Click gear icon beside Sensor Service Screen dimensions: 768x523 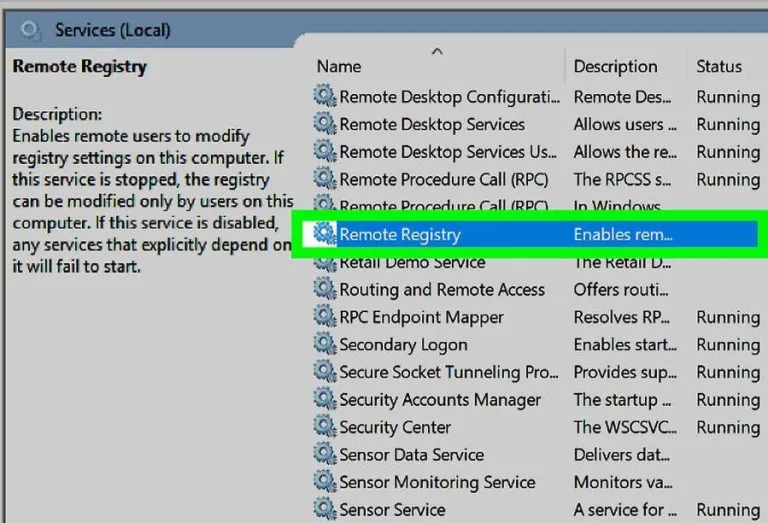[325, 508]
